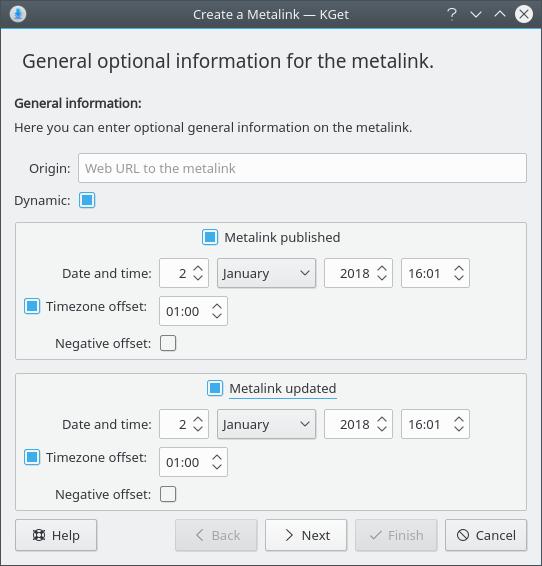Viewport: 542px width, 566px height.
Task: Toggle the Dynamic checkbox
Action: [x=87, y=200]
